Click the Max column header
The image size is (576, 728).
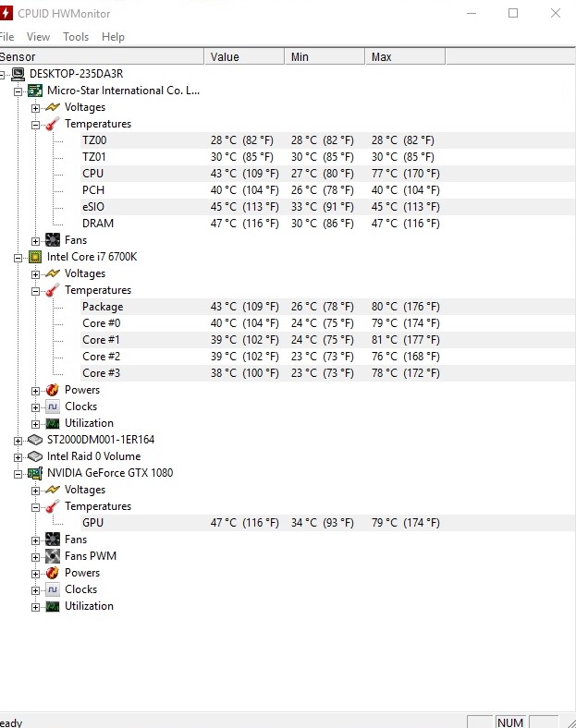coord(404,57)
